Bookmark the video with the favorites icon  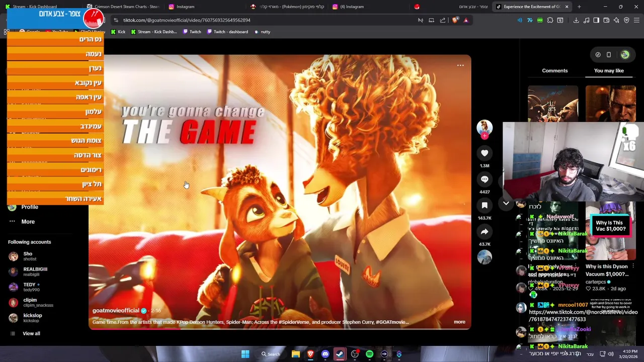485,205
